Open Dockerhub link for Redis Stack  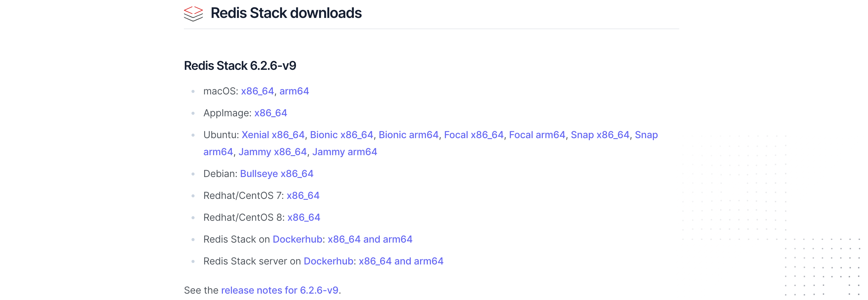pyautogui.click(x=297, y=239)
